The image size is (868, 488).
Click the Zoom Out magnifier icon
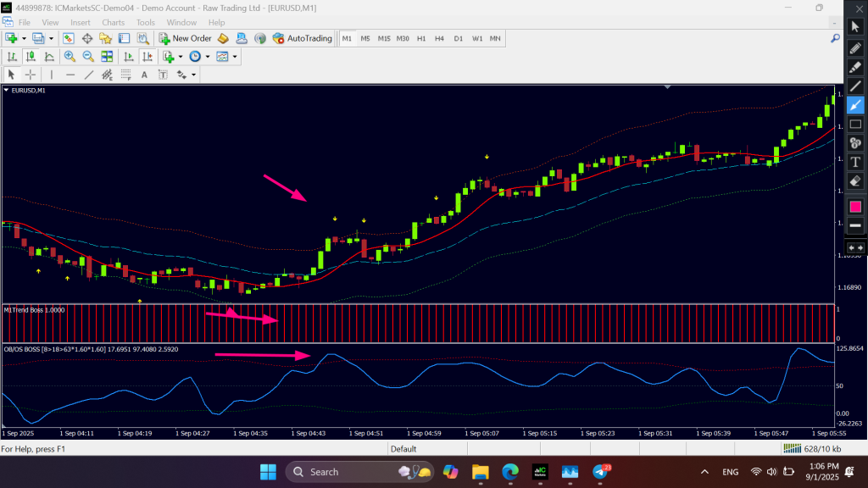[x=88, y=57]
